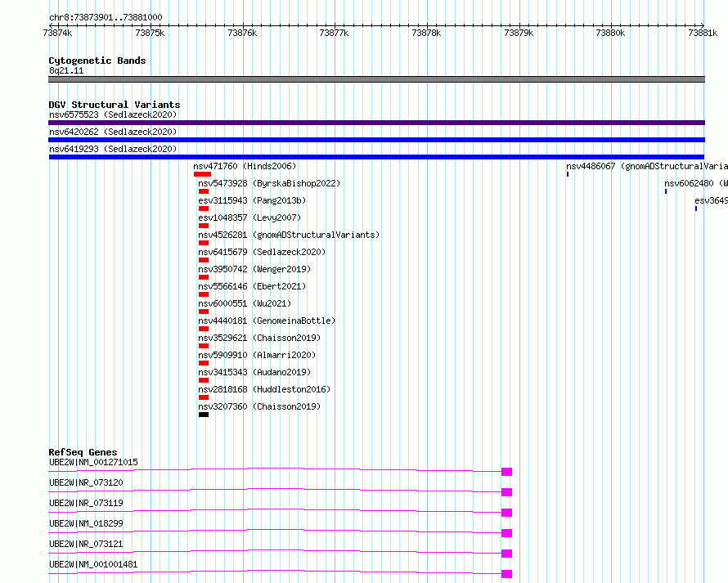Open transcript UBE2W|NR_073119 label
Image resolution: width=728 pixels, height=583 pixels.
[87, 503]
